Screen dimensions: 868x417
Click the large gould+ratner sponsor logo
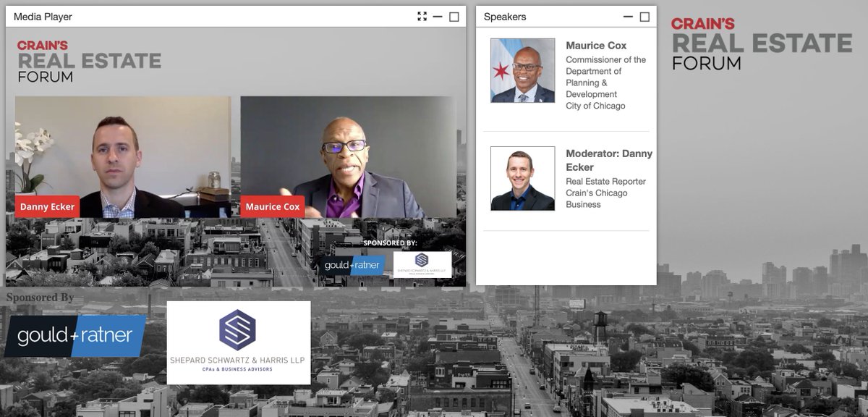(75, 336)
